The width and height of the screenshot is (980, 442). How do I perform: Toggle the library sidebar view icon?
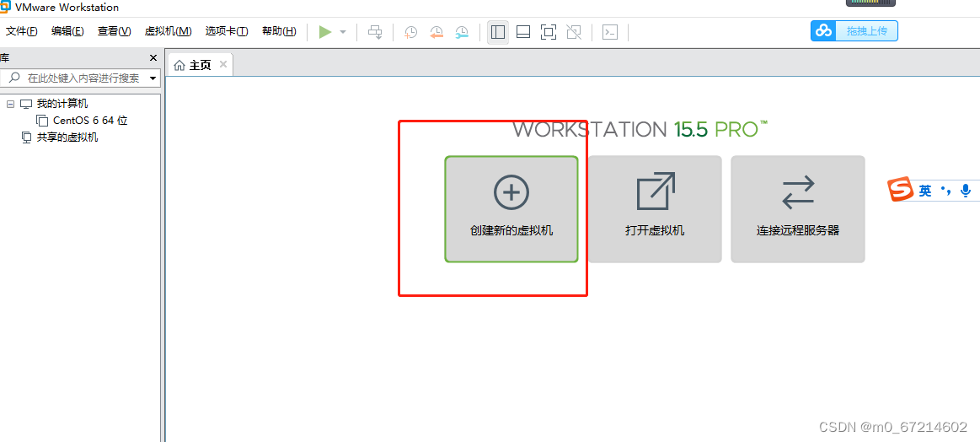coord(498,32)
